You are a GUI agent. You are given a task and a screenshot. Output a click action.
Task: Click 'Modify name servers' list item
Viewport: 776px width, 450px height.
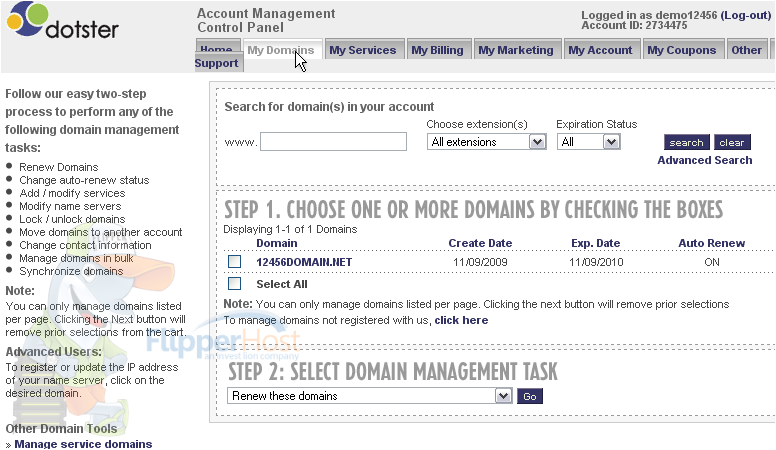click(70, 206)
